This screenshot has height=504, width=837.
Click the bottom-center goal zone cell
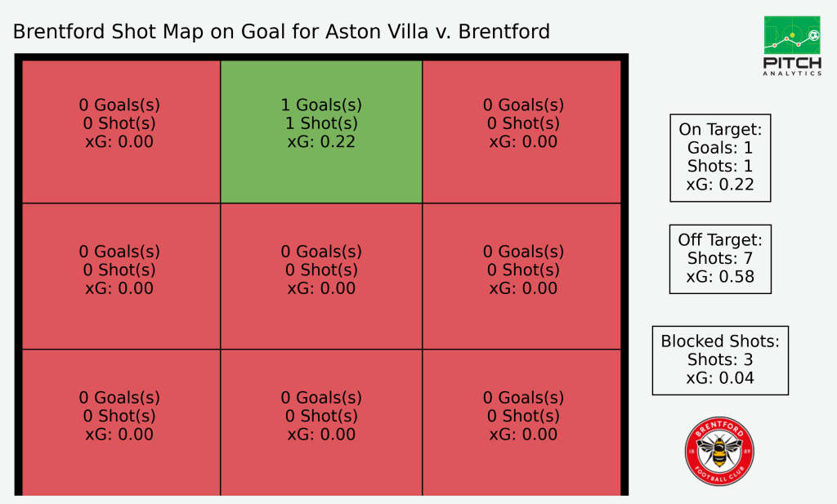(321, 422)
